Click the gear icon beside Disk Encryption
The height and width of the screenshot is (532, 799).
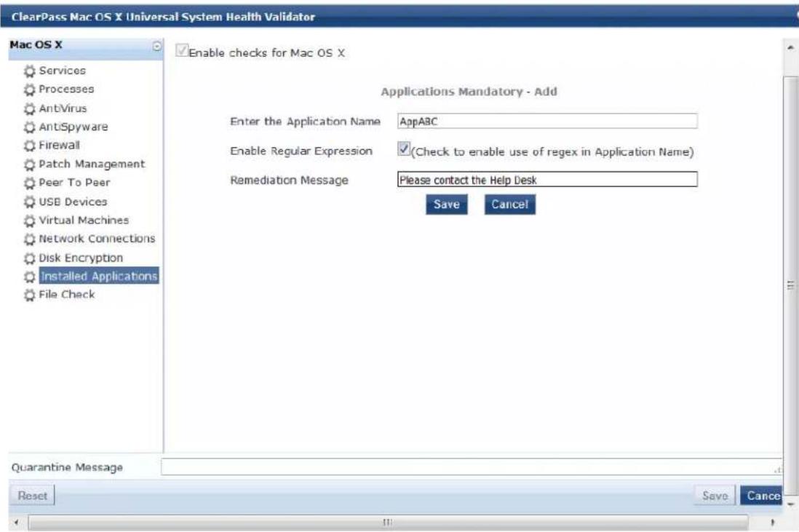(x=30, y=258)
